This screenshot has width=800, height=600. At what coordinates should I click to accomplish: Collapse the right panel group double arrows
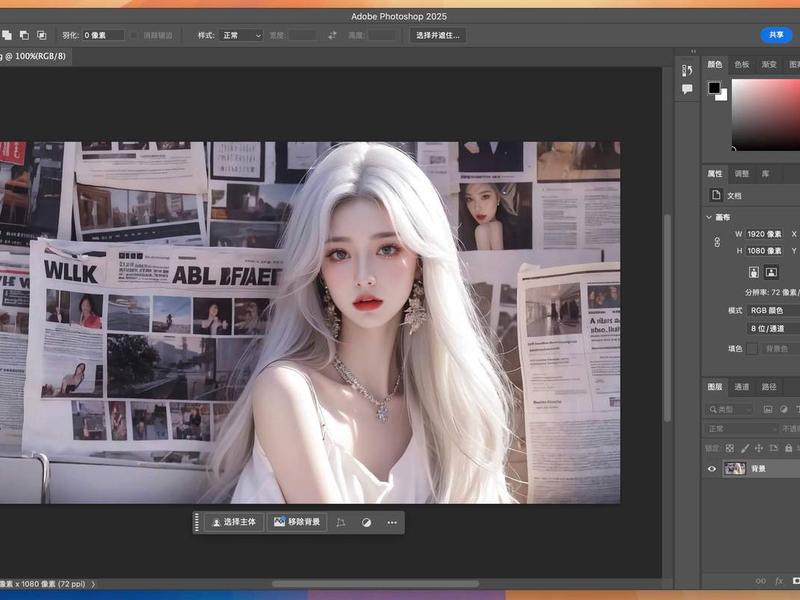point(693,51)
